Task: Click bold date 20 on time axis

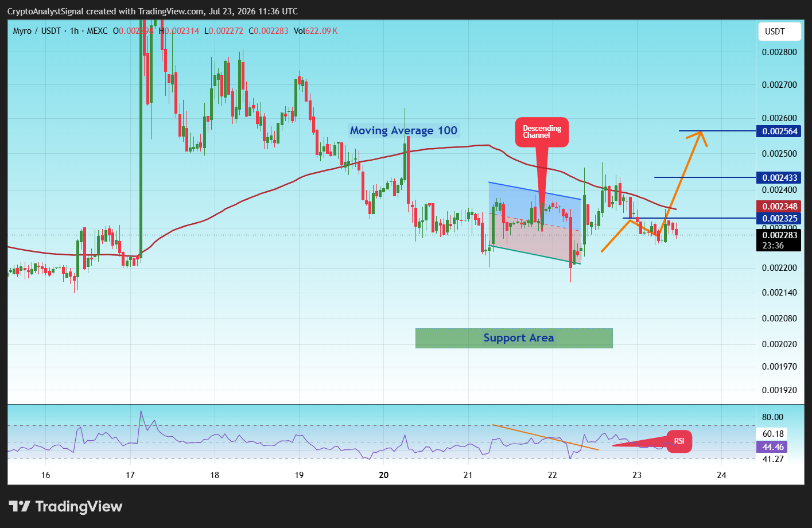Action: pyautogui.click(x=384, y=475)
